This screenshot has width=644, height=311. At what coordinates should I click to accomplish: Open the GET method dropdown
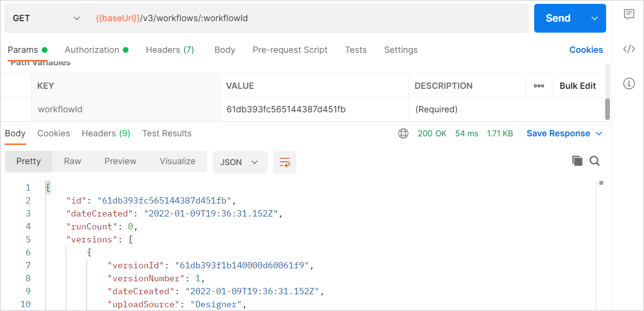pos(46,18)
